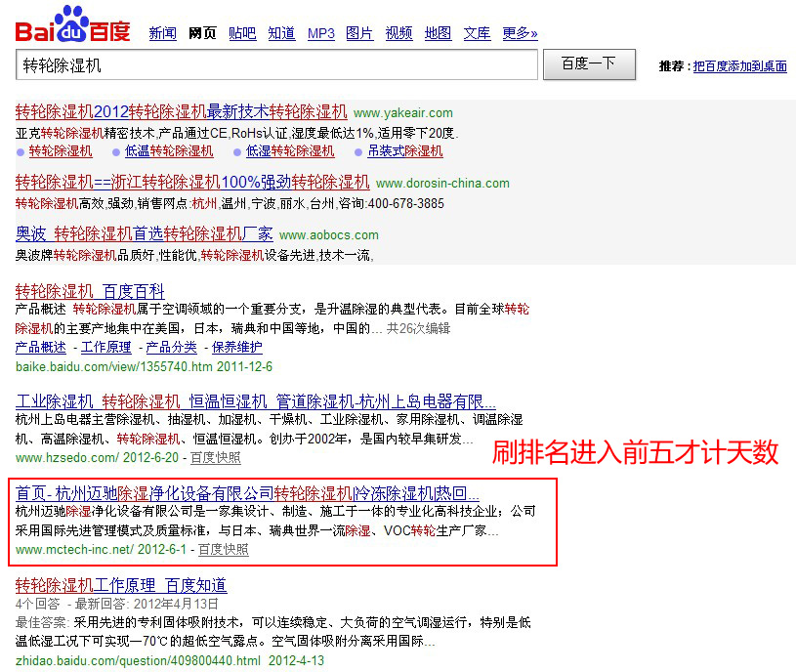This screenshot has width=796, height=672.
Task: Open the 转轮除湿机_百度百科 result
Action: click(90, 291)
